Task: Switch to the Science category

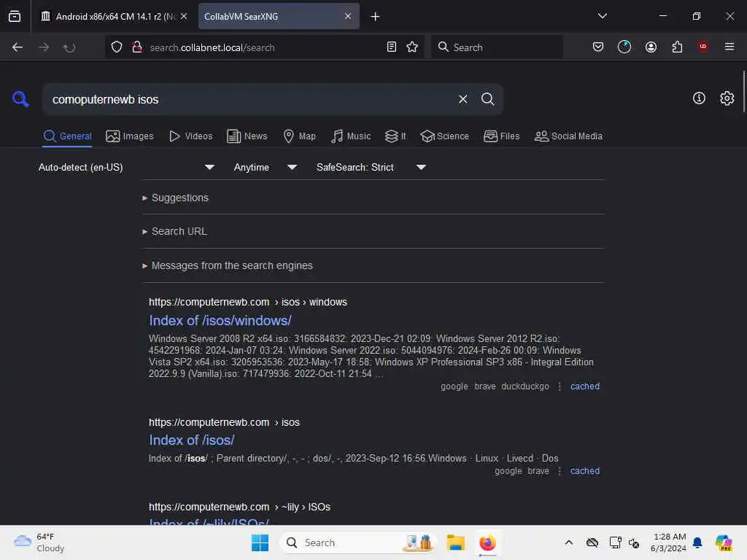Action: click(x=444, y=136)
